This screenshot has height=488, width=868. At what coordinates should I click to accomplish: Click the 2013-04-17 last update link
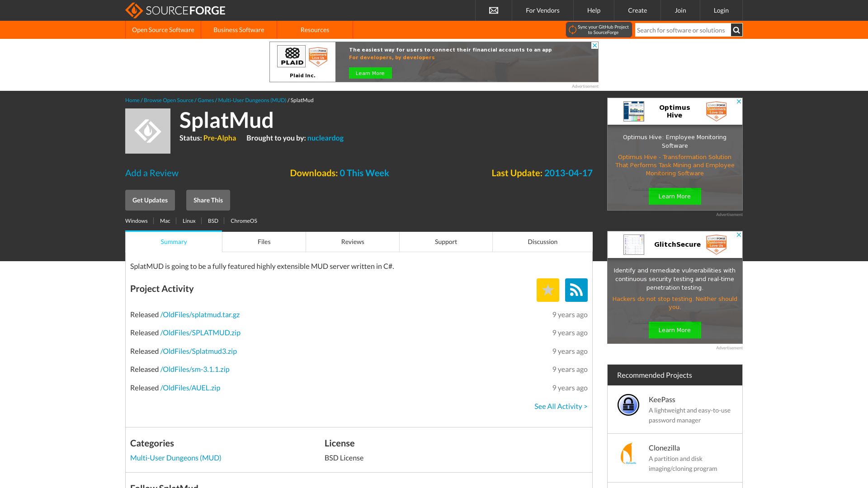coord(568,173)
